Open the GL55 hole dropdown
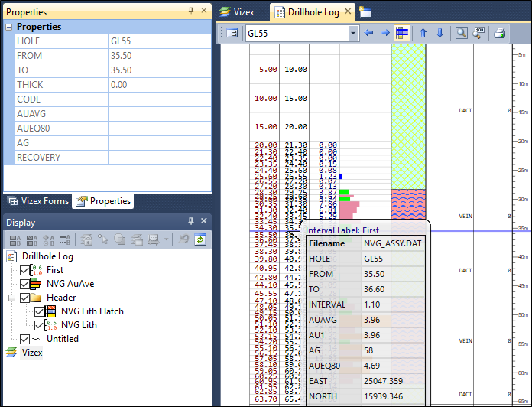Image resolution: width=532 pixels, height=407 pixels. tap(353, 33)
